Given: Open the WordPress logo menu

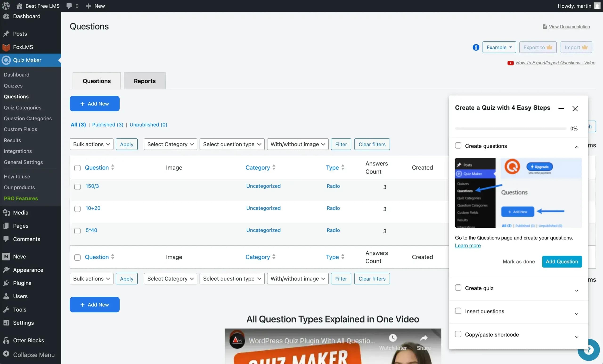Looking at the screenshot, I should coord(6,6).
